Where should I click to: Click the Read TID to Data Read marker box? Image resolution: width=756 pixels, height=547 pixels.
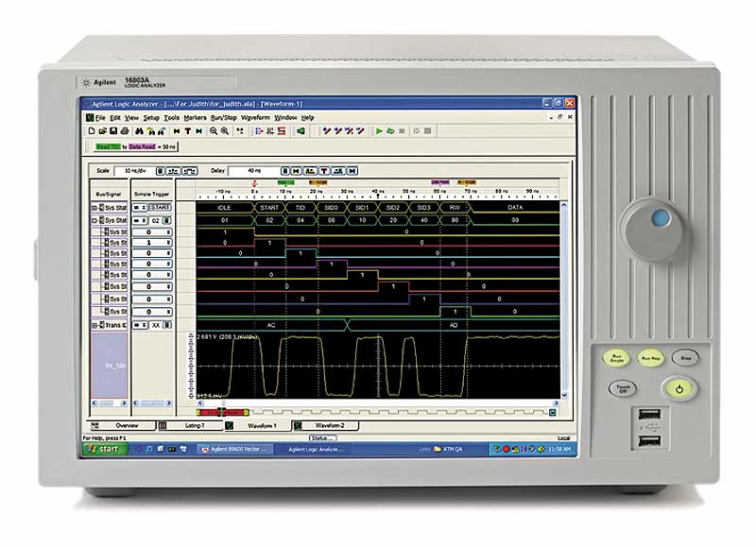coord(135,146)
